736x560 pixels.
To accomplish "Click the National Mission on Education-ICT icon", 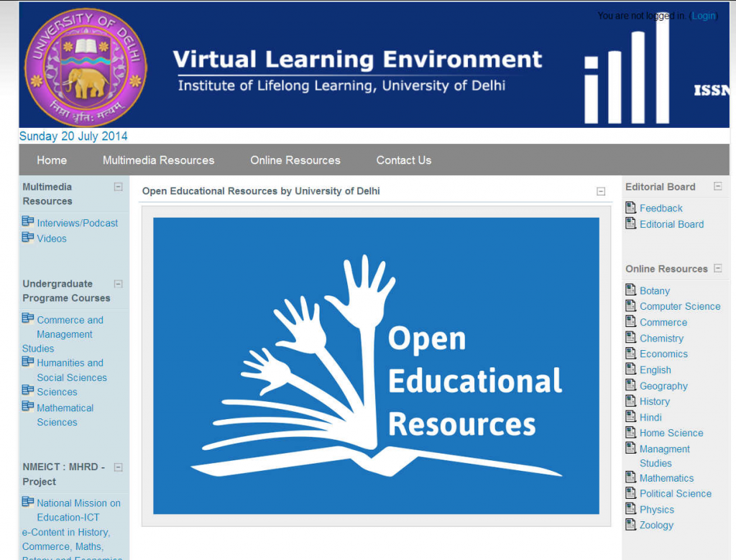I will click(28, 502).
